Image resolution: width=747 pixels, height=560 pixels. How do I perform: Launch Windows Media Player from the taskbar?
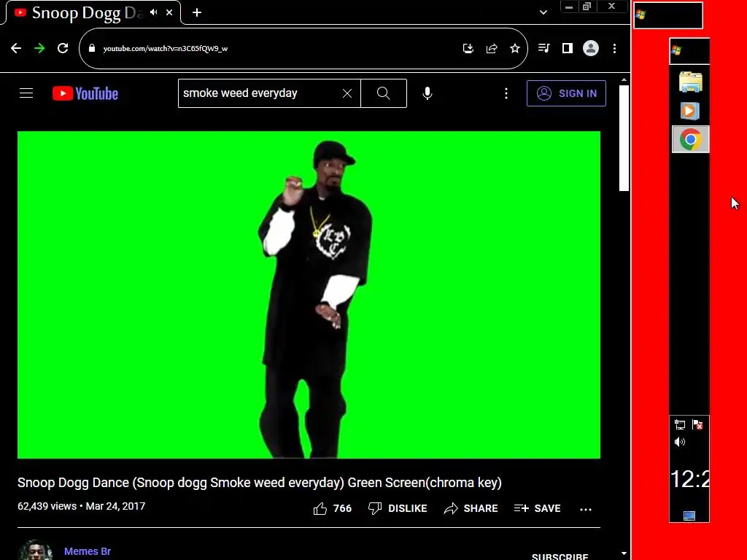[689, 111]
